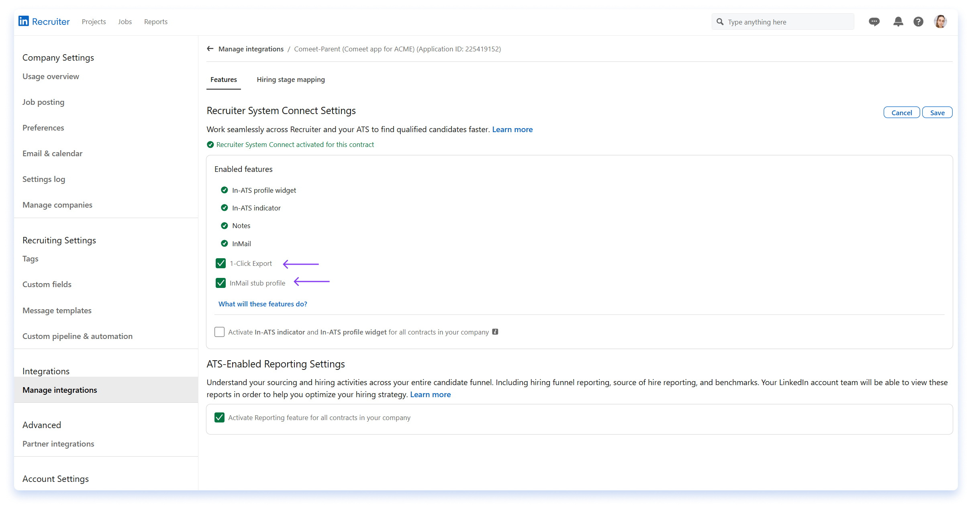
Task: Click 'Recruiter System Connect activated for this contract' text
Action: (295, 145)
